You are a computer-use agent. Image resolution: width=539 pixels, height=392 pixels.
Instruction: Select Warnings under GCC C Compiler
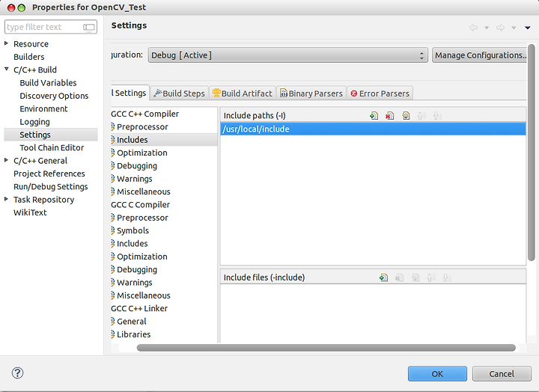(x=135, y=283)
